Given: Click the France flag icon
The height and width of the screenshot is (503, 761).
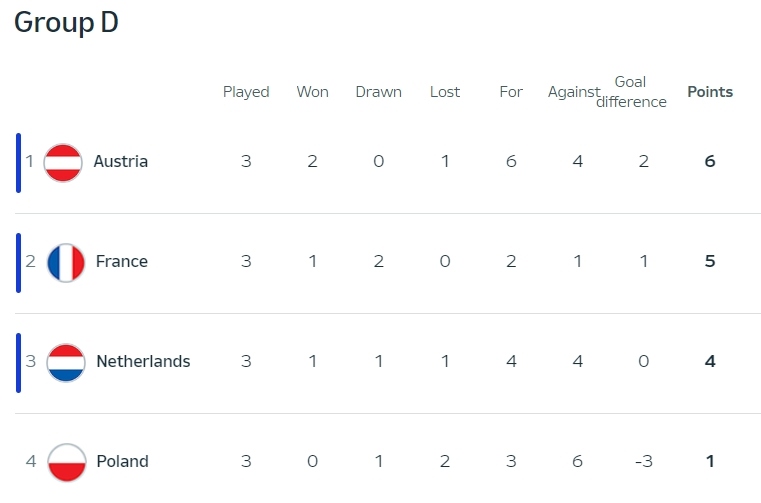Looking at the screenshot, I should (66, 263).
